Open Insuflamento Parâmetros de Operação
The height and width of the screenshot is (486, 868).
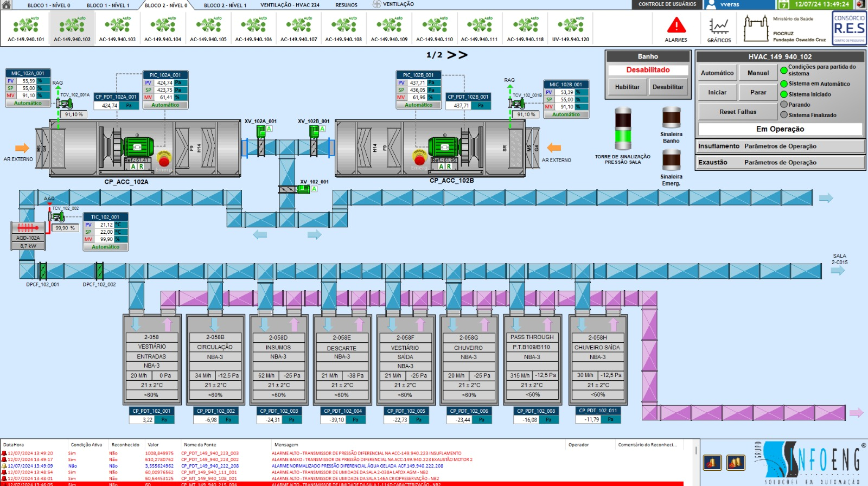pos(780,146)
